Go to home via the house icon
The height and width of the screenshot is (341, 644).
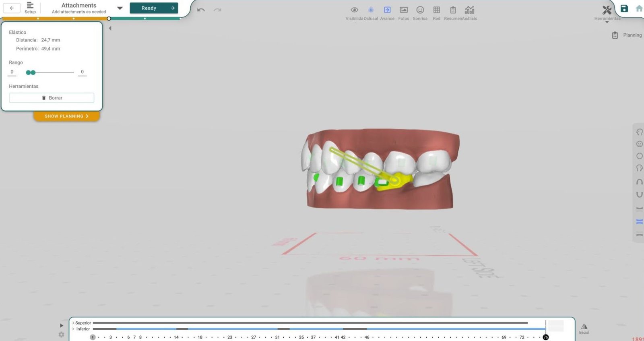coord(639,8)
